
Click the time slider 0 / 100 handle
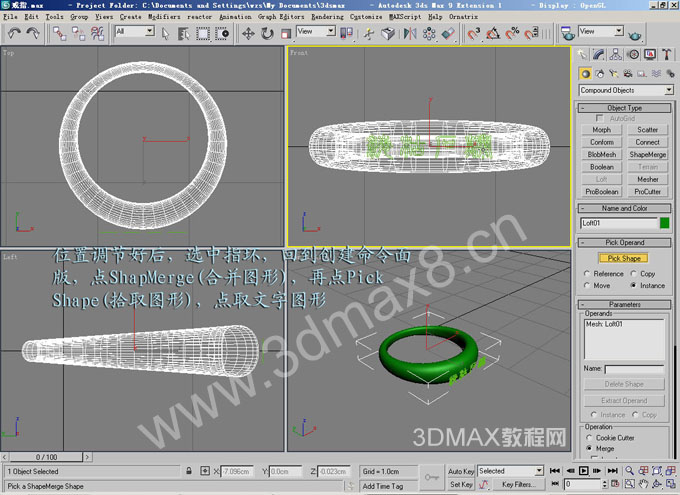point(46,457)
